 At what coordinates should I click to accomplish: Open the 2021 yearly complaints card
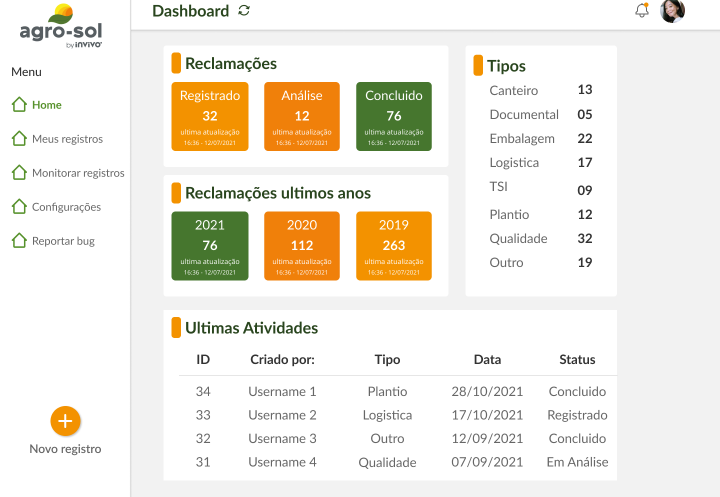(210, 246)
